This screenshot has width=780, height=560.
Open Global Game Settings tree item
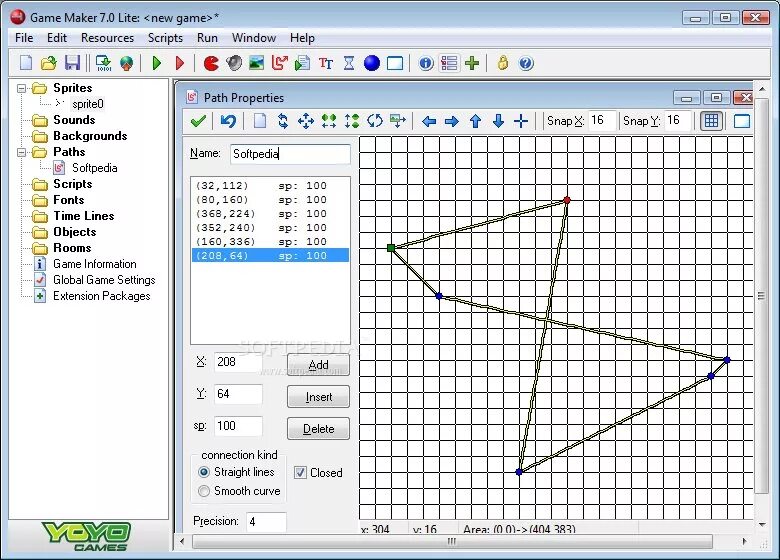point(104,280)
